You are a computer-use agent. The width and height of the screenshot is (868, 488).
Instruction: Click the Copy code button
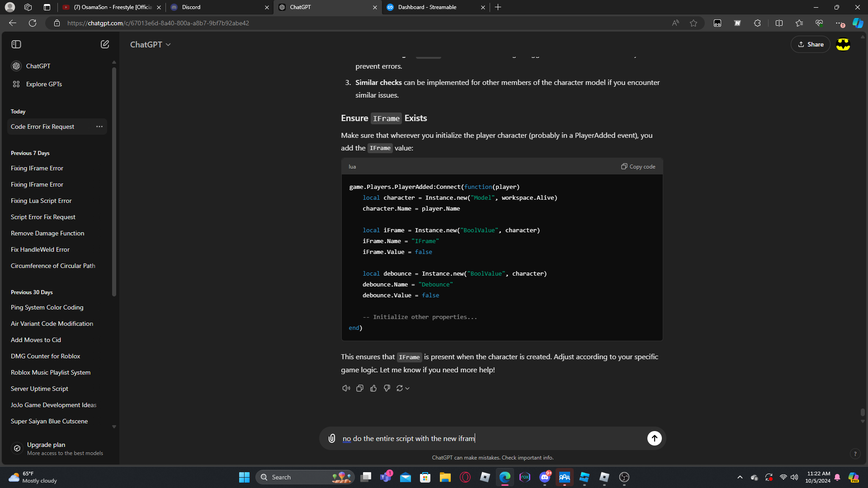click(638, 167)
